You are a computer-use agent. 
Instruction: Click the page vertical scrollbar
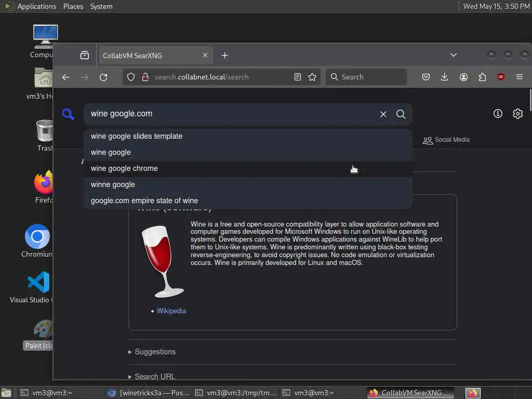pyautogui.click(x=529, y=99)
